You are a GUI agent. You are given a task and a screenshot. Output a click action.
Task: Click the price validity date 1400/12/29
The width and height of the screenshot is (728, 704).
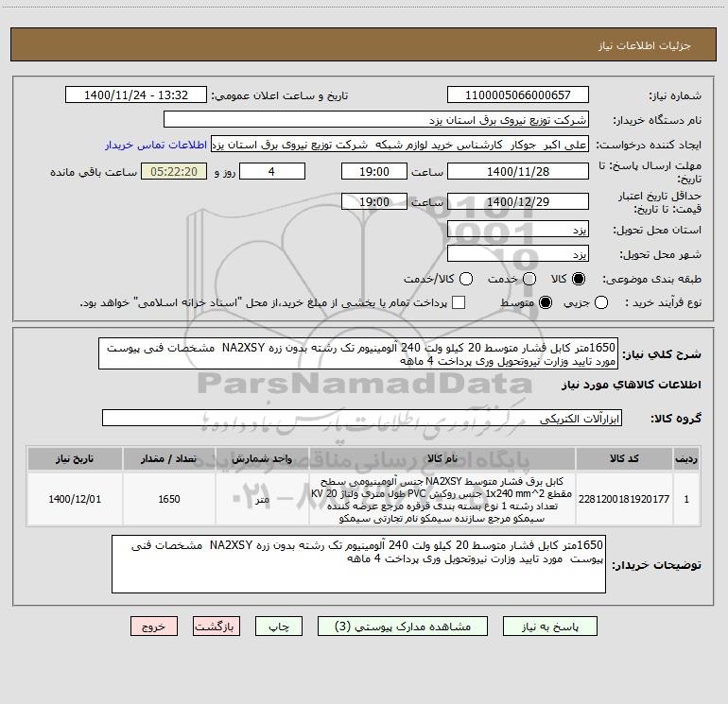(518, 201)
